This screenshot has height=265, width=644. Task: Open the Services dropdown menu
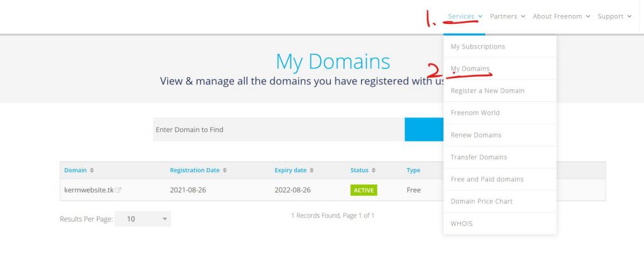point(465,16)
